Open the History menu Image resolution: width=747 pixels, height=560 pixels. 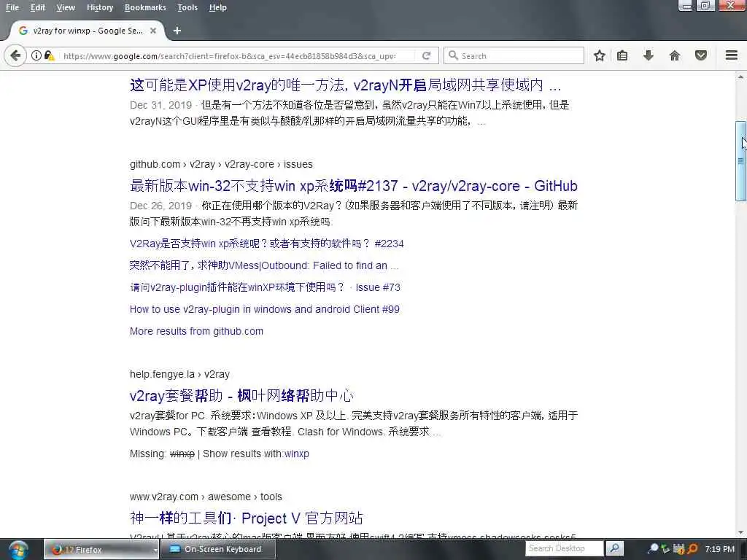tap(100, 7)
